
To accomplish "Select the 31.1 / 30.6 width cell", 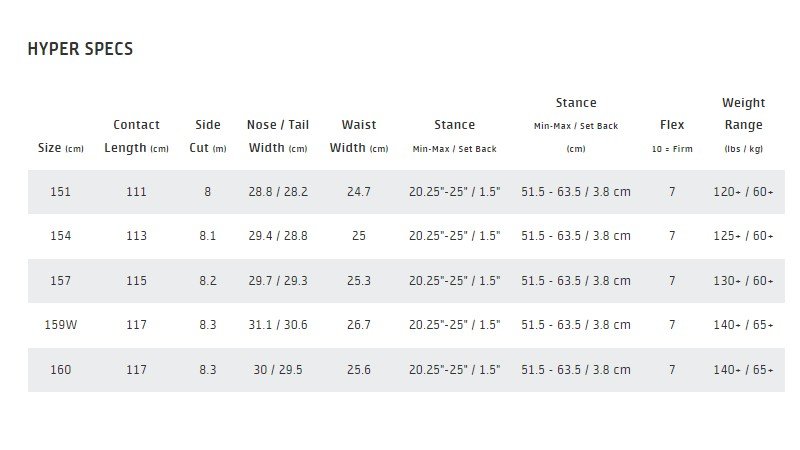I will click(277, 325).
